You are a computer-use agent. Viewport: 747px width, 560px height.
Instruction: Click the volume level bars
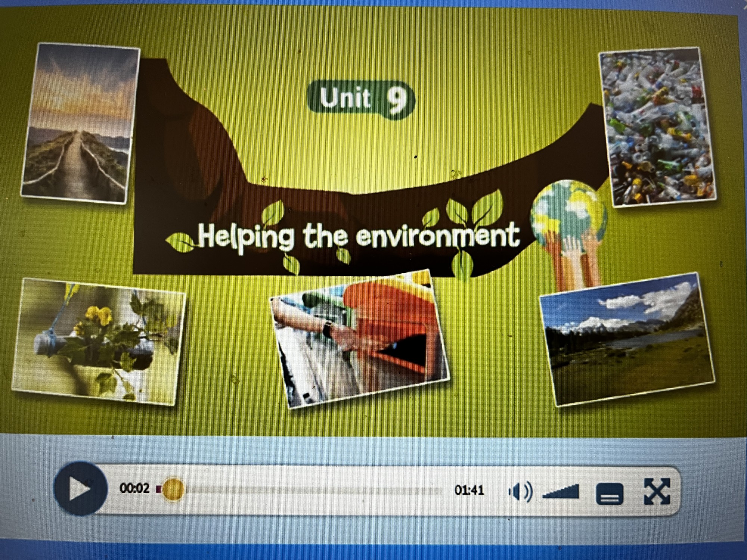pos(561,492)
